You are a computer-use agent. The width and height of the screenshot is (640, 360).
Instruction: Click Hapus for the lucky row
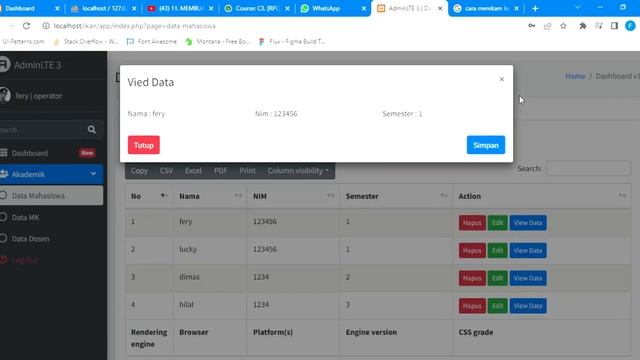click(472, 251)
